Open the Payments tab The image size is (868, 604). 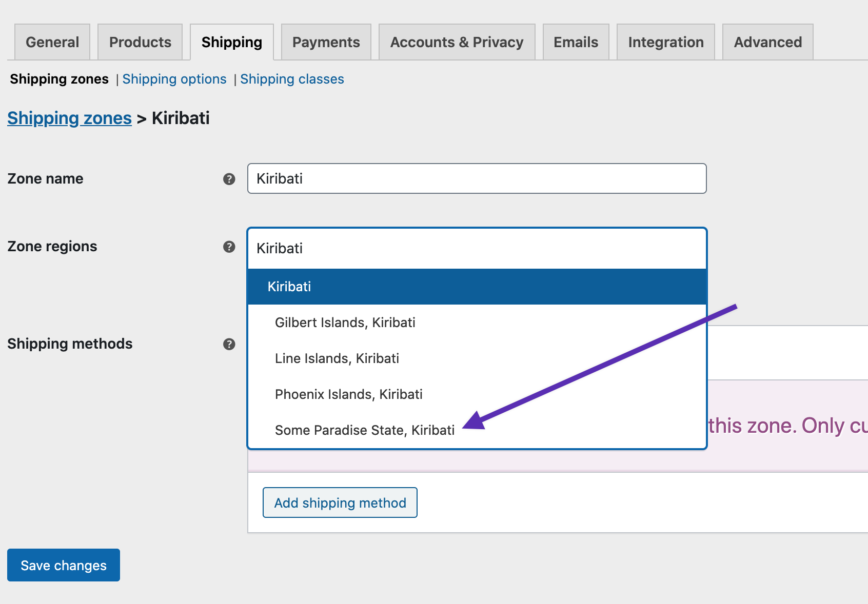pyautogui.click(x=325, y=42)
